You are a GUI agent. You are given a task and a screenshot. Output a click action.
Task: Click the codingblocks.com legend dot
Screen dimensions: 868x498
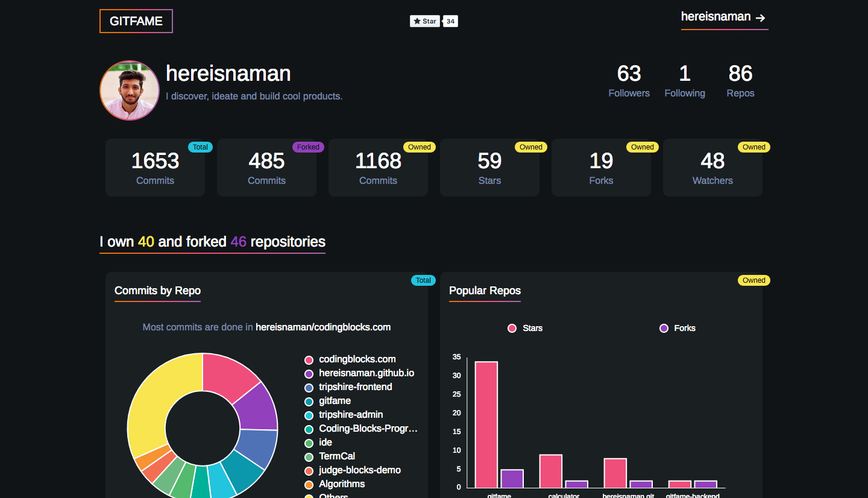(309, 359)
